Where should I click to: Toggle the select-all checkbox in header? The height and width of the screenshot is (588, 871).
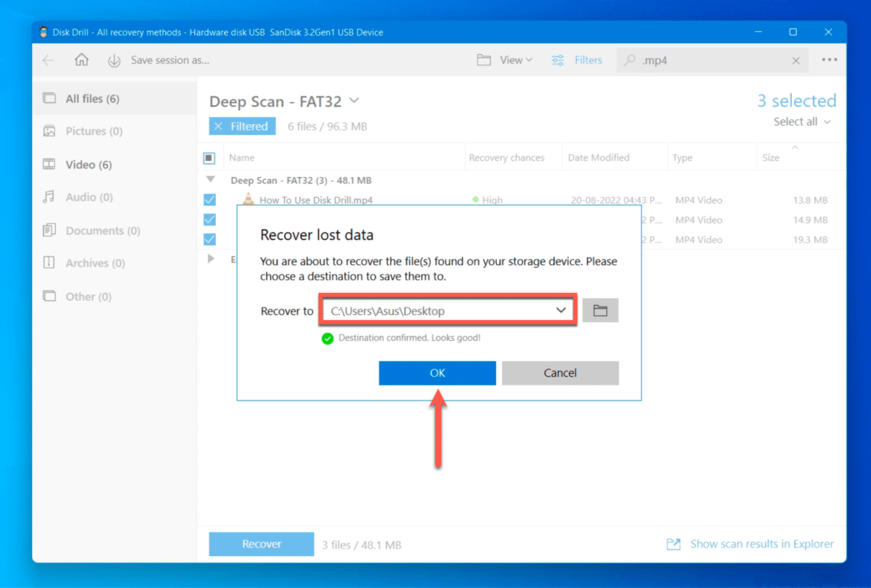210,158
